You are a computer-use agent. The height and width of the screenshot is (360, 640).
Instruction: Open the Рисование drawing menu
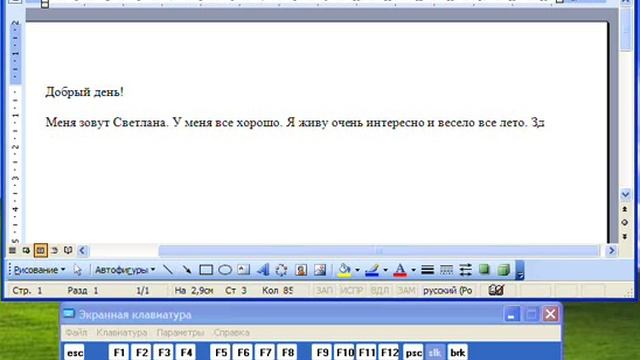coord(40,270)
